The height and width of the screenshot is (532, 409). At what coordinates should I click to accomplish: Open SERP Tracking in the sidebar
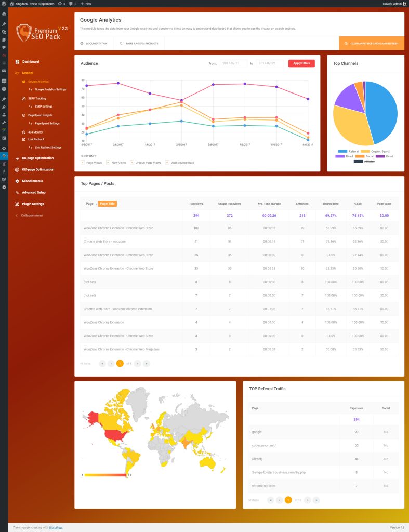[36, 98]
